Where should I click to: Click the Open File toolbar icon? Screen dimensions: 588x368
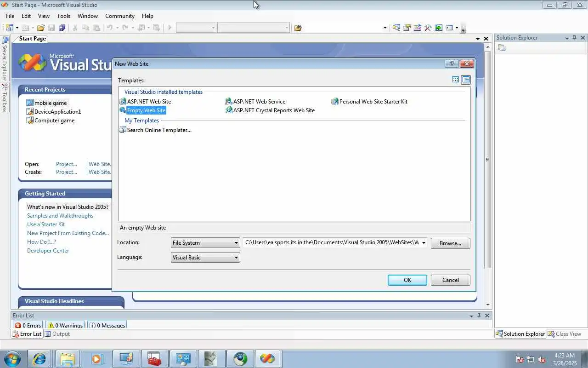(x=41, y=28)
